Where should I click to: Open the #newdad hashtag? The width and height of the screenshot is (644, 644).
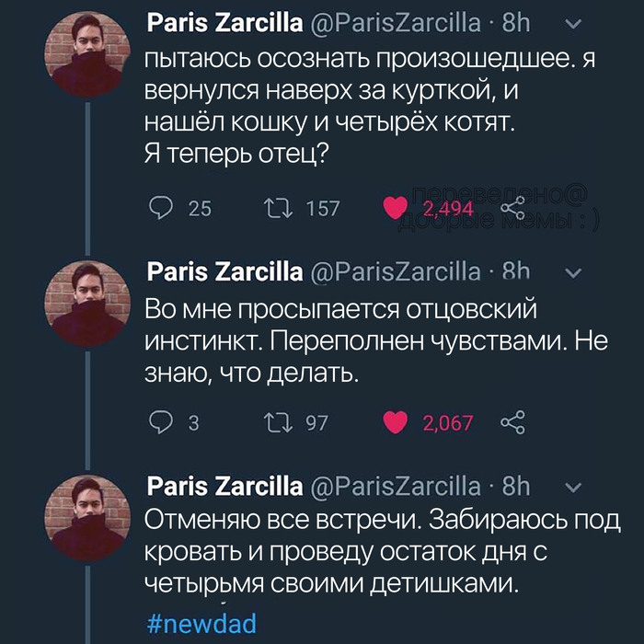coord(201,623)
